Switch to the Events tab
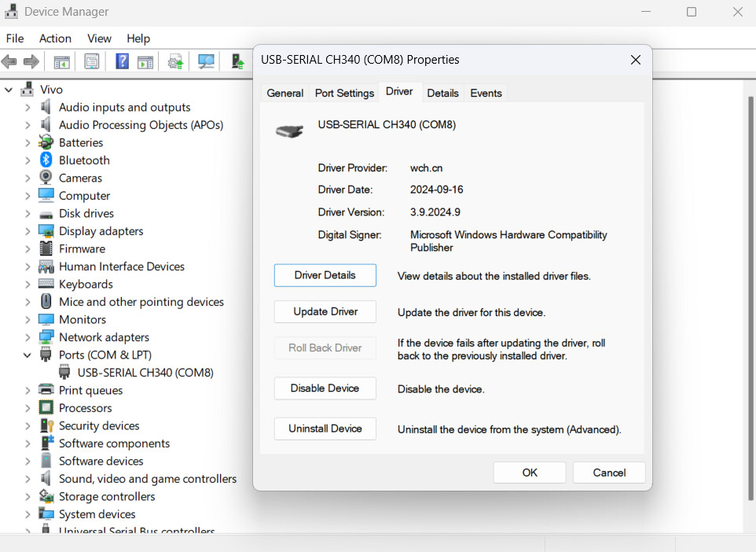The image size is (756, 552). click(486, 93)
